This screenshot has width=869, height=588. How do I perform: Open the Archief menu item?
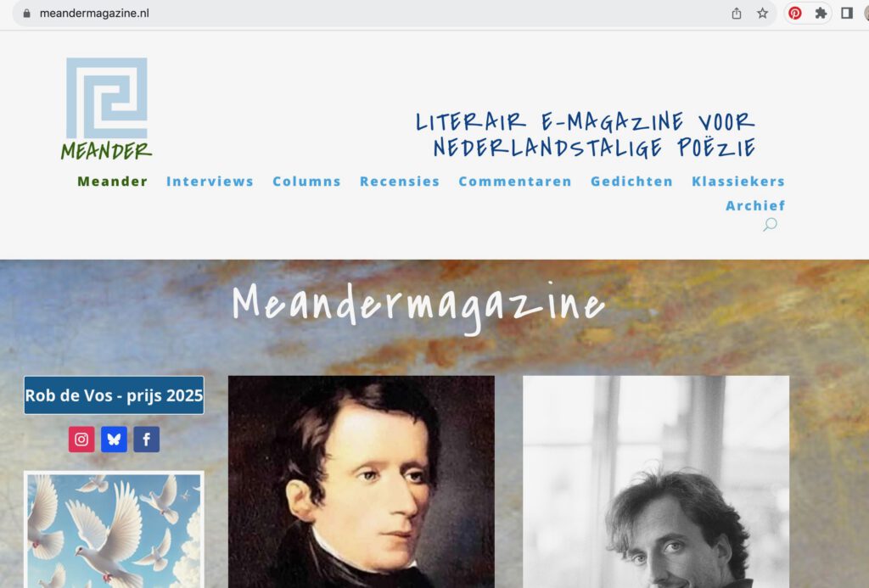755,205
